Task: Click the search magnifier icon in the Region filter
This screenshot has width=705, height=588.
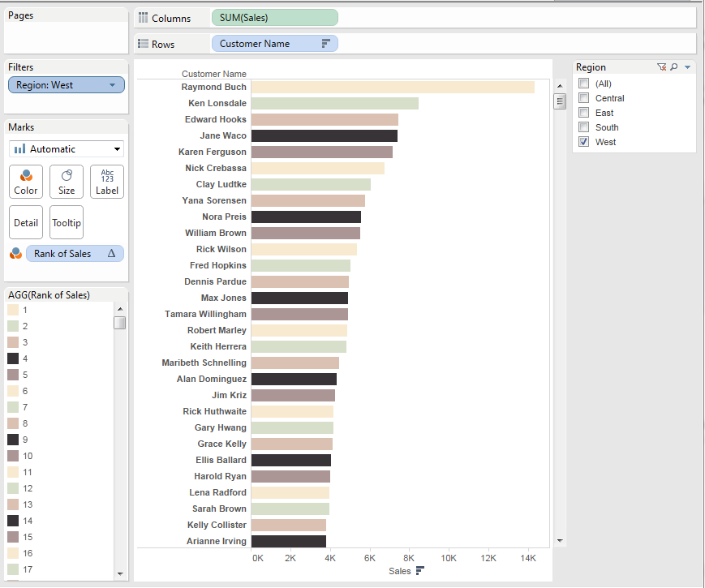Action: click(674, 67)
